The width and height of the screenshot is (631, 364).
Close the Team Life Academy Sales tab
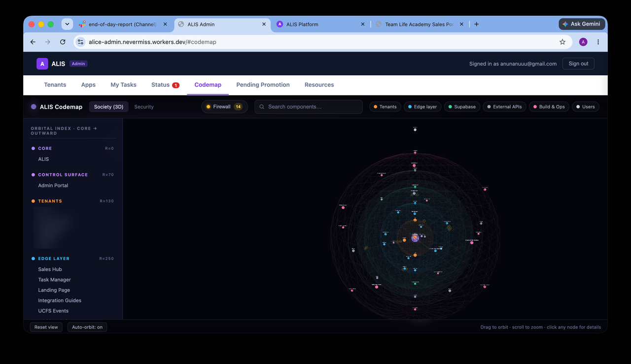pyautogui.click(x=461, y=24)
